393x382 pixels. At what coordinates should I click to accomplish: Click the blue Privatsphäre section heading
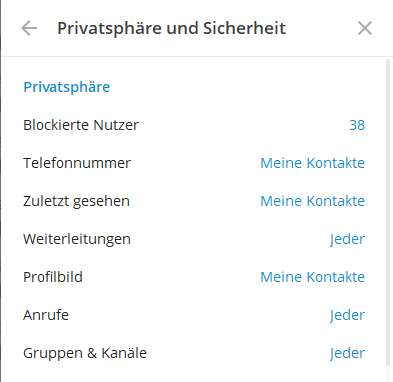[x=67, y=87]
